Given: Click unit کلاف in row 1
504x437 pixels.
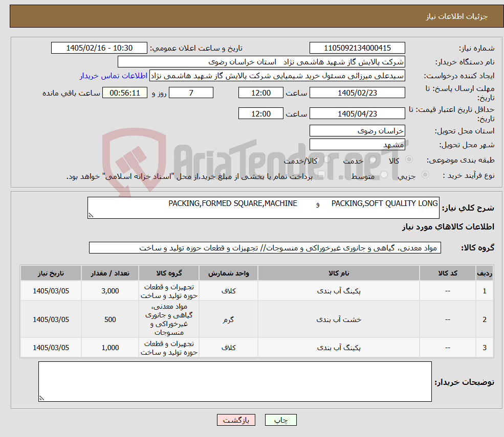Looking at the screenshot, I should tap(228, 291).
